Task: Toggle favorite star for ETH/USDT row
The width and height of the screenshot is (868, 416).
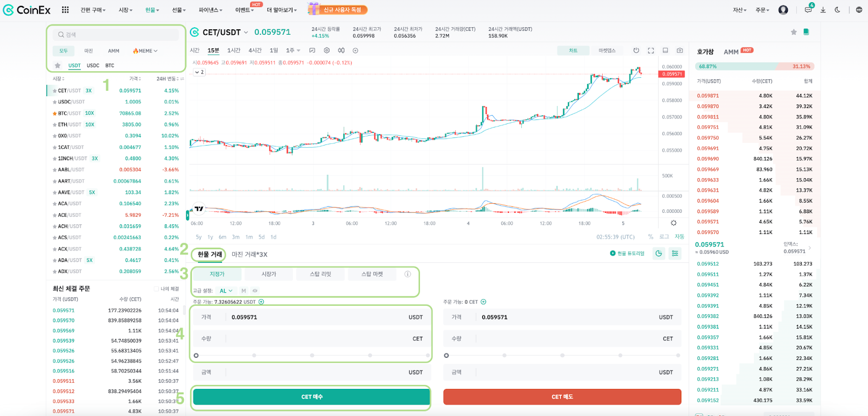Action: [x=54, y=125]
